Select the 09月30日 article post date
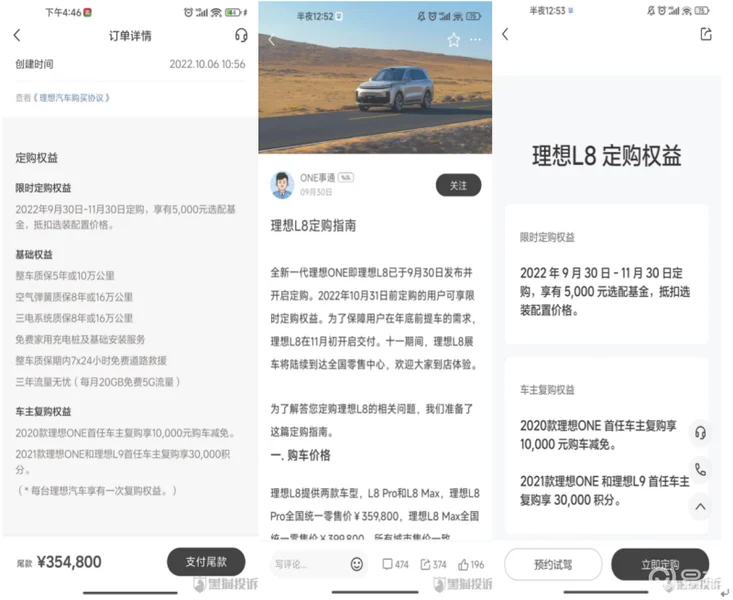733x600 pixels. coord(316,192)
